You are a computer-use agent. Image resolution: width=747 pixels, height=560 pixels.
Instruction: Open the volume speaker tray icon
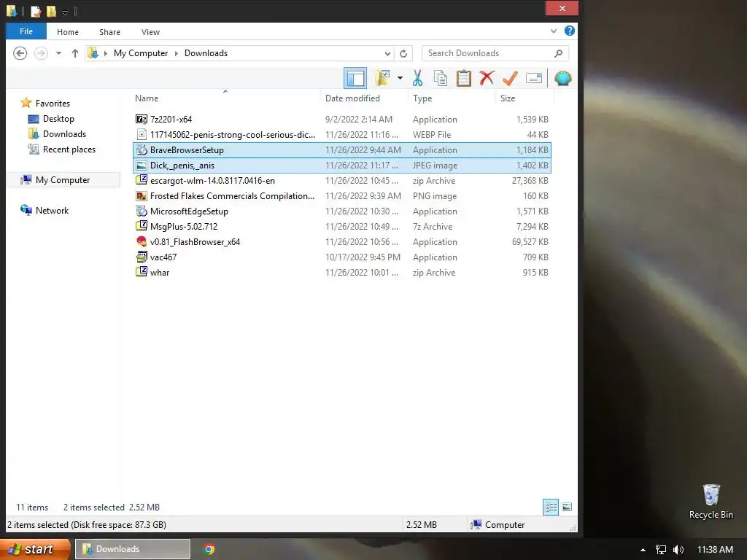[678, 550]
